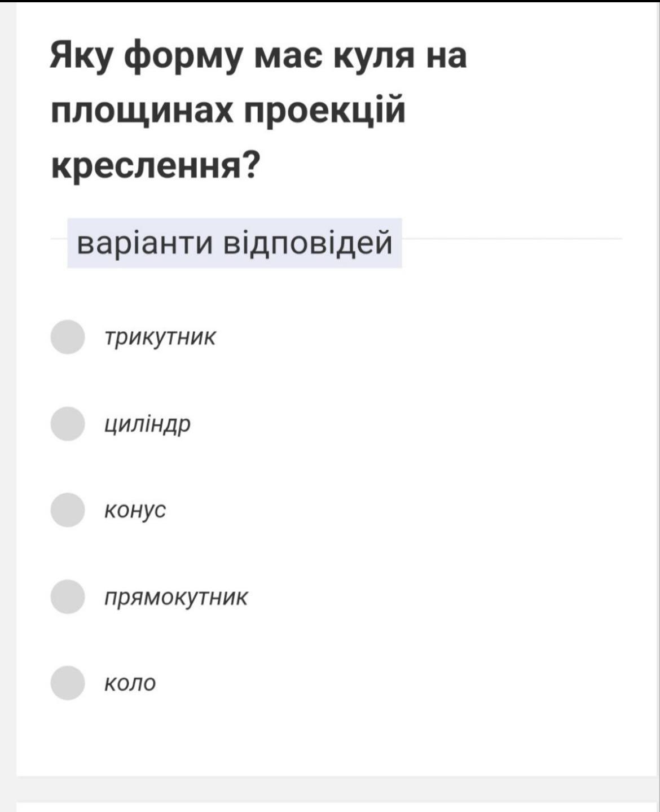The image size is (660, 812).
Task: Choose the "конус" radio button
Action: coord(68,510)
